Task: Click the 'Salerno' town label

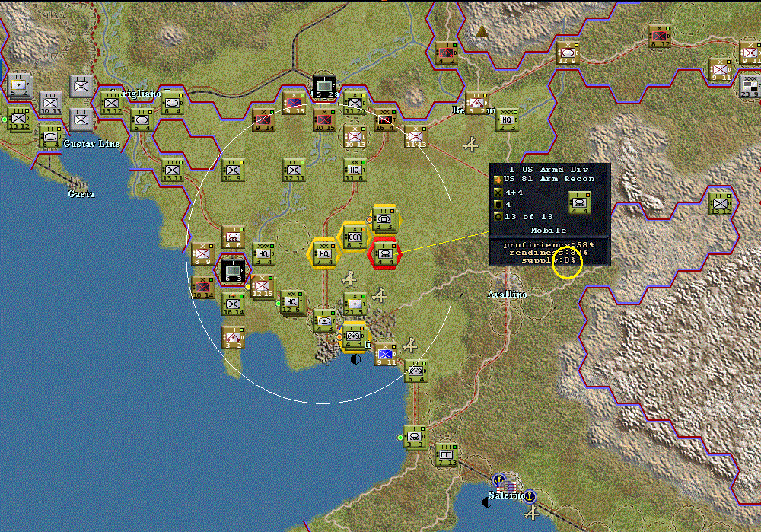Action: coord(507,495)
